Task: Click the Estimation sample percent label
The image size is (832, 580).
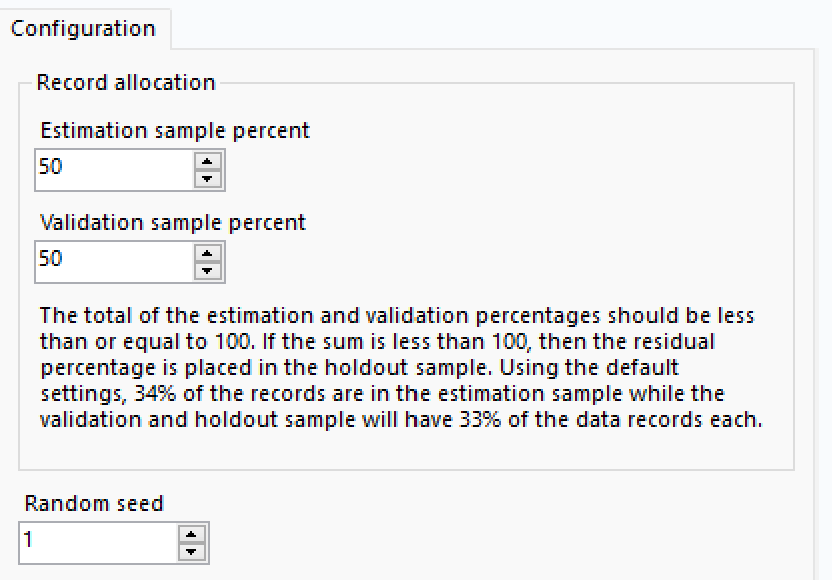Action: click(x=175, y=131)
